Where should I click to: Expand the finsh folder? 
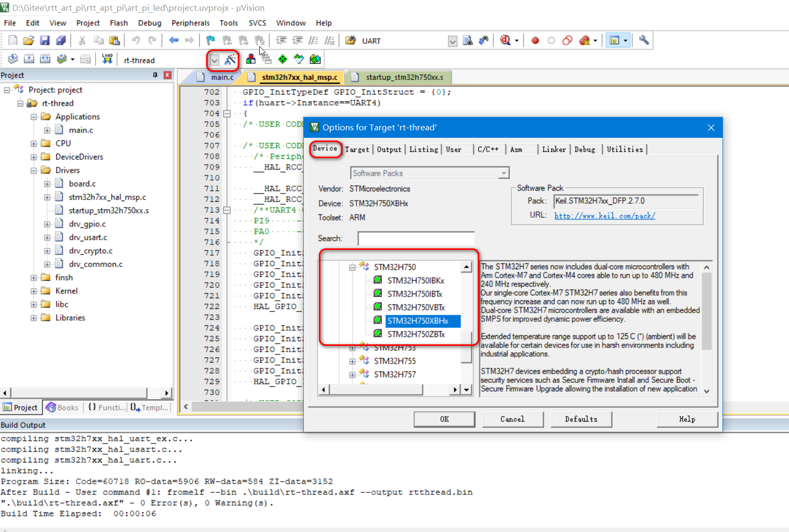pos(33,278)
